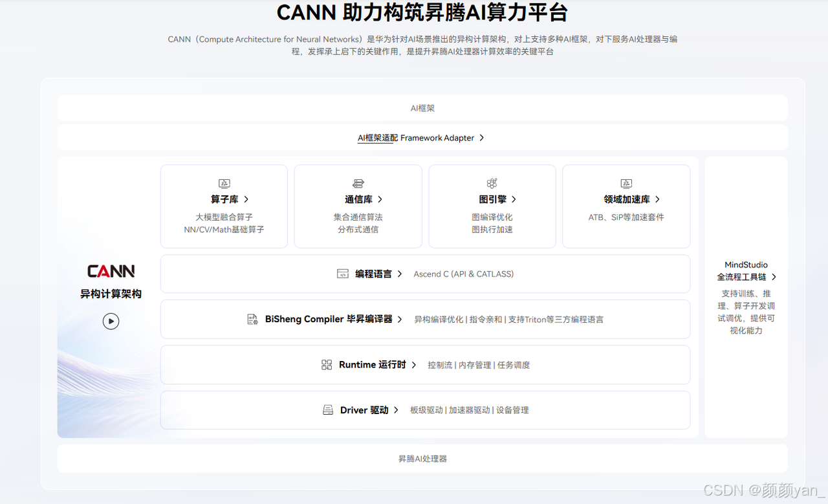Open the 算子库 link

224,199
